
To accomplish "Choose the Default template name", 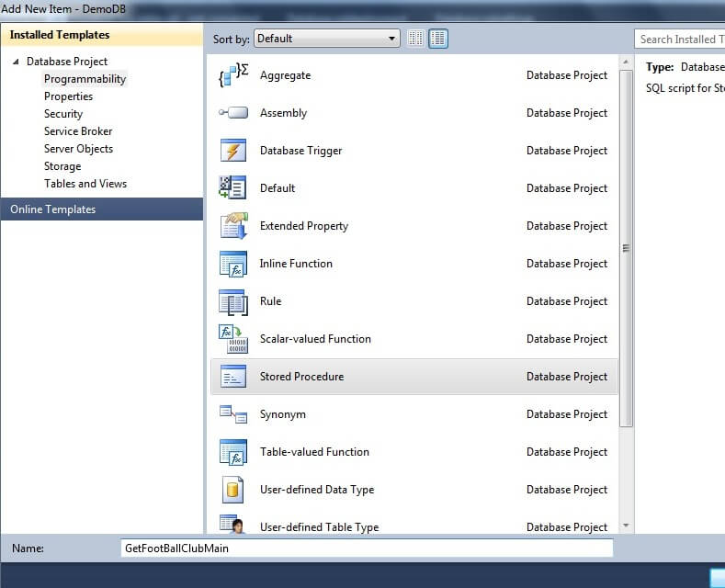I will coord(278,188).
